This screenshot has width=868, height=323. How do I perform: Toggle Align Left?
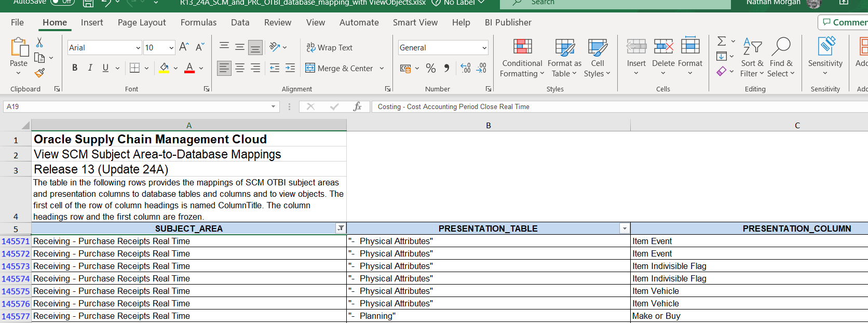coord(224,68)
